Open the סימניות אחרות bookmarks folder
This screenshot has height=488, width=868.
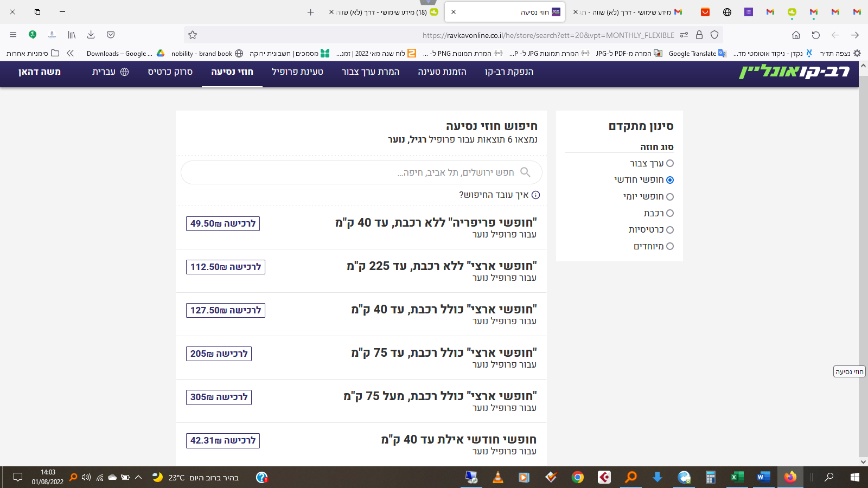(33, 53)
